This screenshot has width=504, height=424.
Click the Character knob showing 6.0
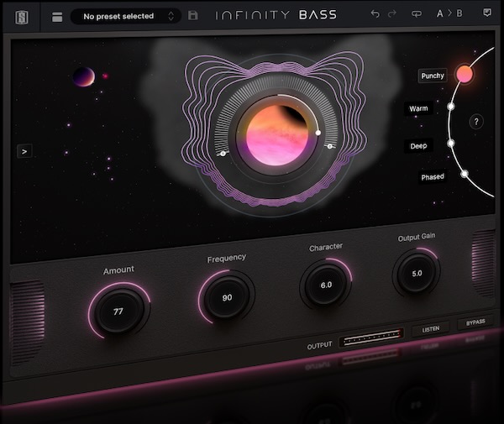[326, 285]
